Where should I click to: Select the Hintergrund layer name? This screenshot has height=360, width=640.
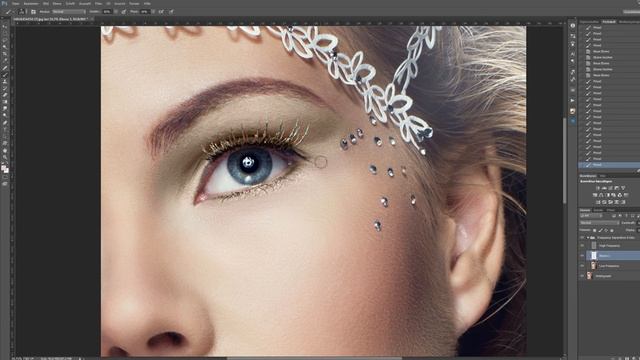click(x=603, y=276)
